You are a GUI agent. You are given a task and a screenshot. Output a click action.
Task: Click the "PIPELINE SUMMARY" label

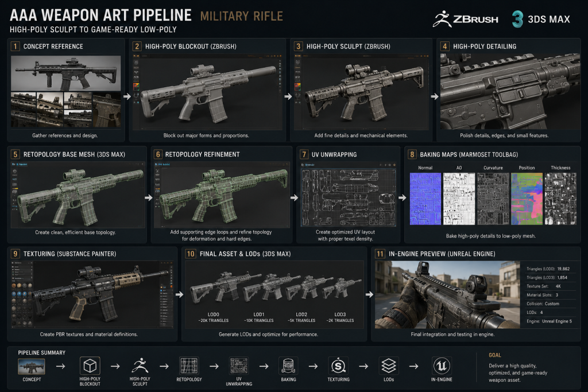point(41,352)
